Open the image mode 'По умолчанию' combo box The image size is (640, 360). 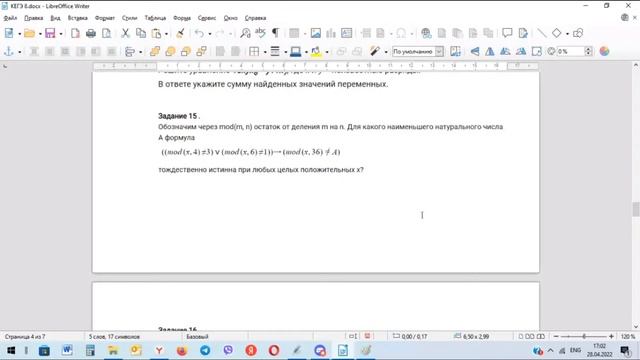point(418,51)
